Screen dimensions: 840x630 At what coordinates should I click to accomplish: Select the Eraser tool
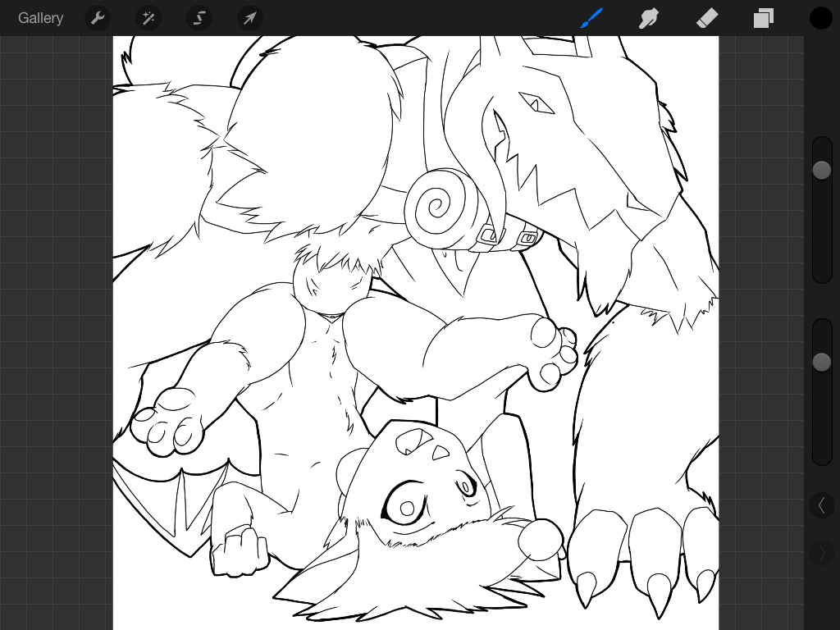tap(706, 18)
